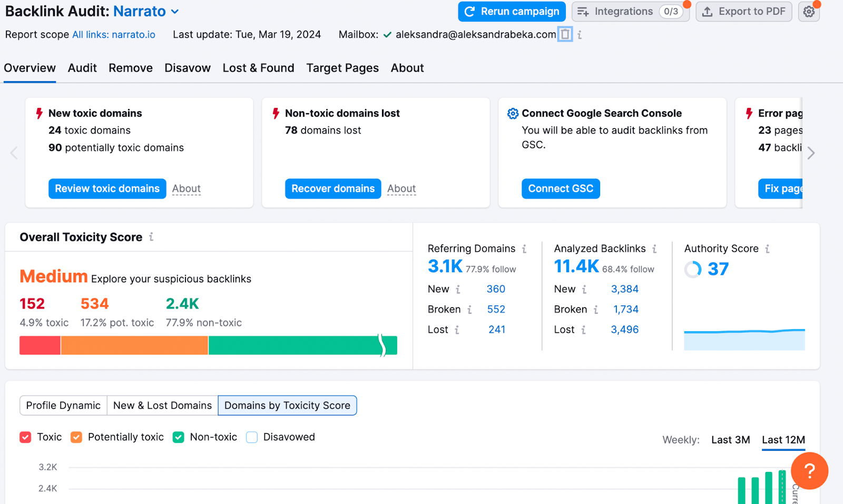843x504 pixels.
Task: Uncheck the Non-toxic checkbox
Action: [x=178, y=437]
